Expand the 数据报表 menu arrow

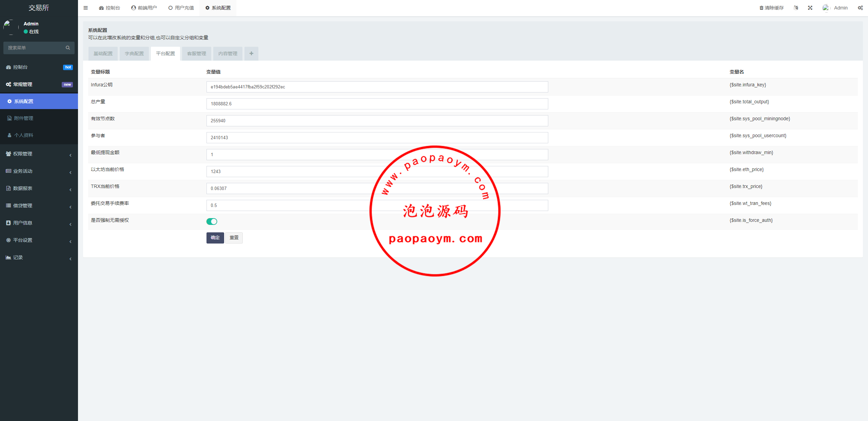click(71, 190)
